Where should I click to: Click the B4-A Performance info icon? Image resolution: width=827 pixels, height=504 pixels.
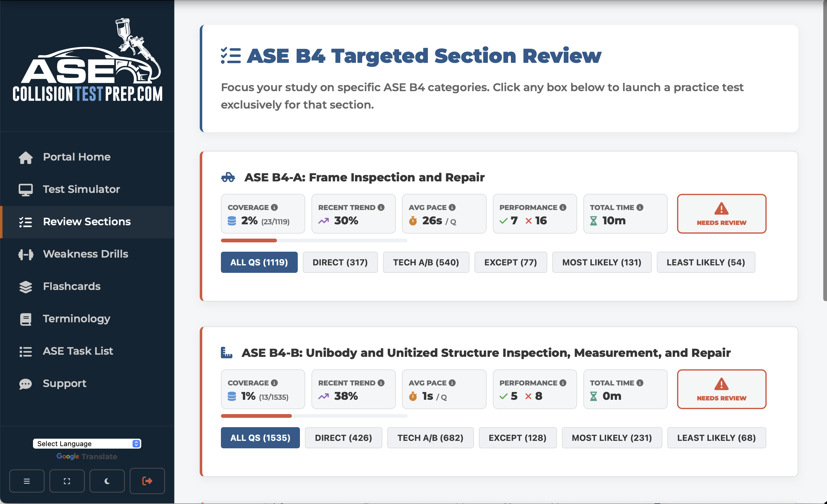(x=563, y=208)
